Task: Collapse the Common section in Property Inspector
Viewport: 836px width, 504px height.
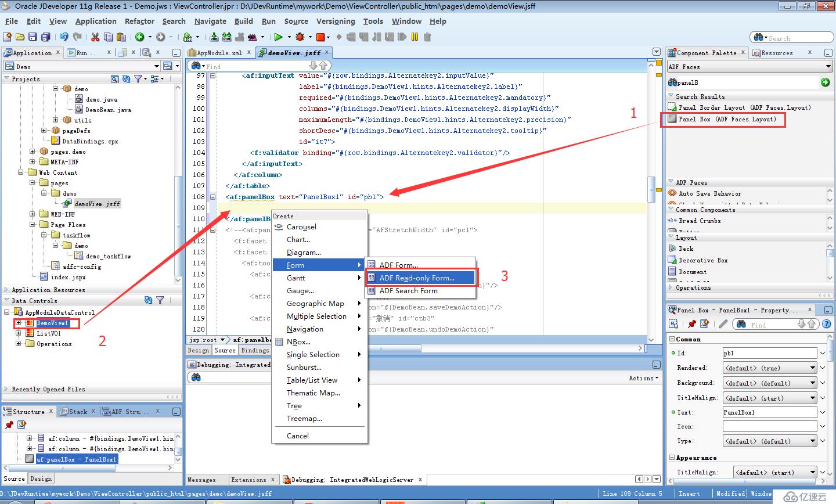Action: tap(672, 339)
